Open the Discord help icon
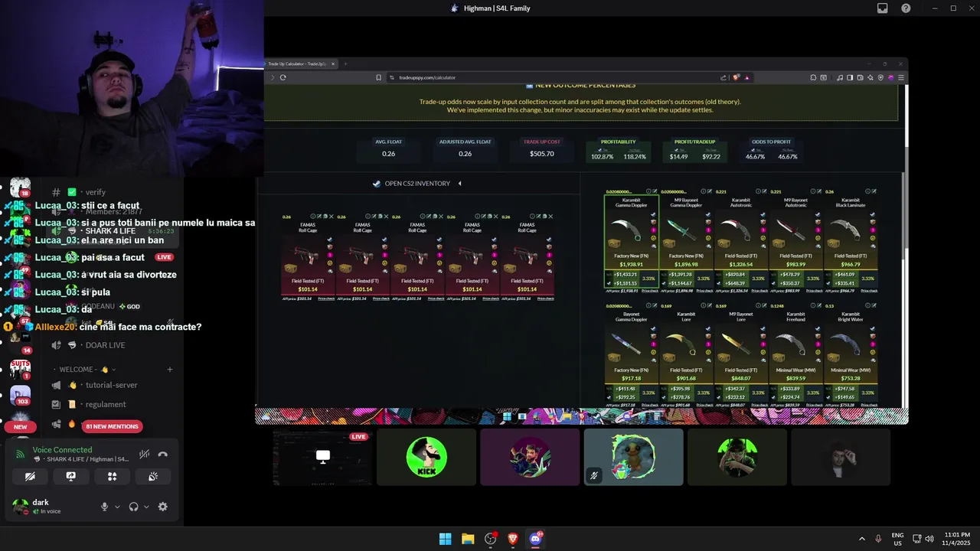The height and width of the screenshot is (551, 980). pyautogui.click(x=906, y=8)
